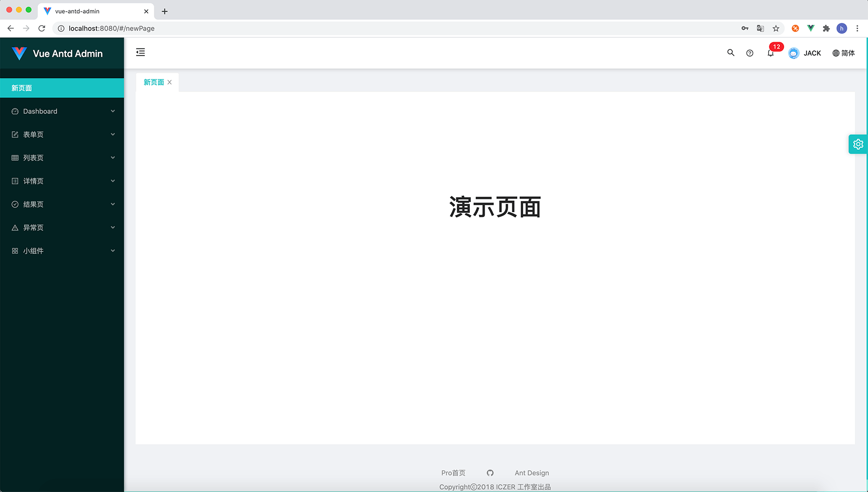
Task: Toggle the 异常页 menu section
Action: (62, 227)
